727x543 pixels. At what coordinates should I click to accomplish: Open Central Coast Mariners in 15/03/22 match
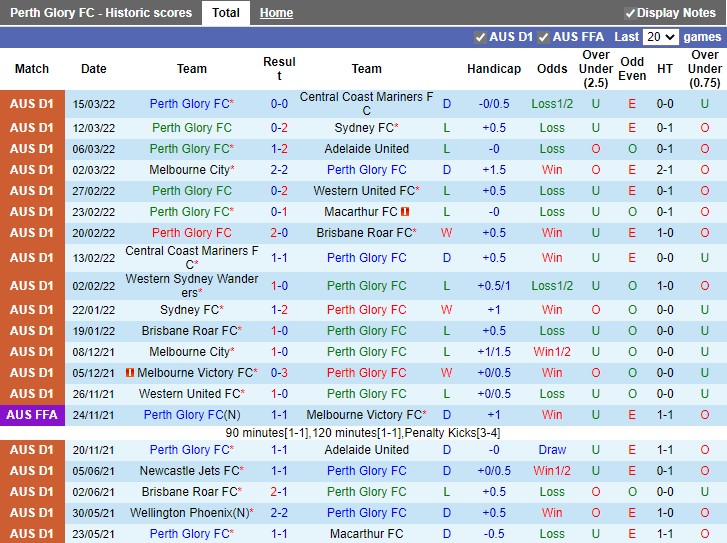[x=366, y=104]
